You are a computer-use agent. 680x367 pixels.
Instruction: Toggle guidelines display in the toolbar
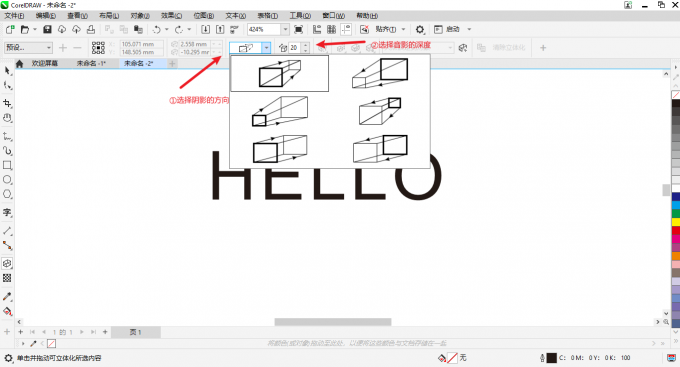coord(346,29)
